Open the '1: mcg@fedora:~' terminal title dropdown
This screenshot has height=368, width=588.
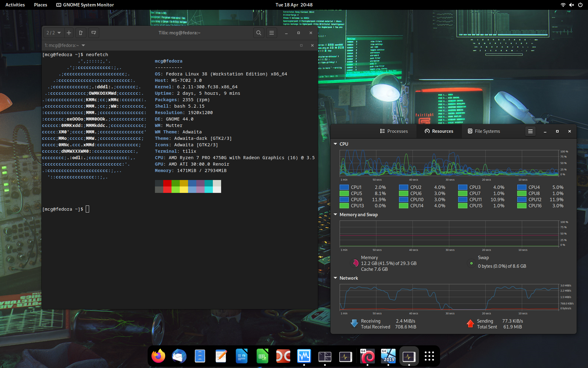pyautogui.click(x=65, y=45)
